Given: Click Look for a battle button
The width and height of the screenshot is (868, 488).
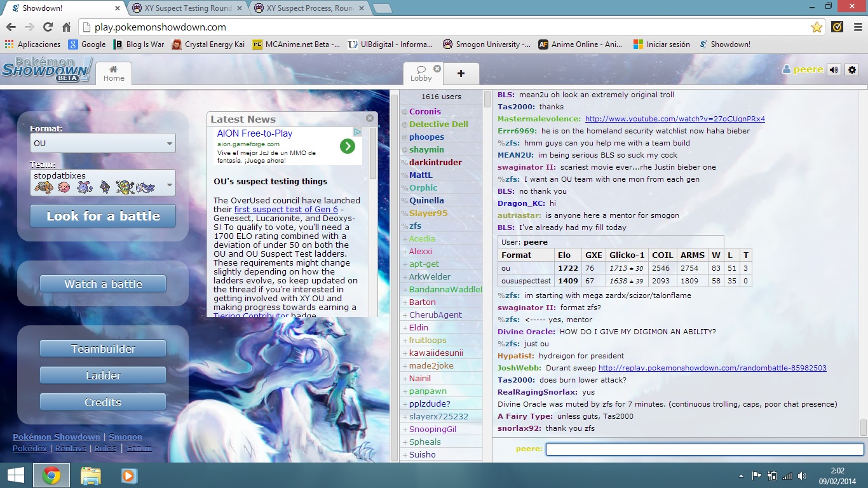Looking at the screenshot, I should tap(103, 216).
